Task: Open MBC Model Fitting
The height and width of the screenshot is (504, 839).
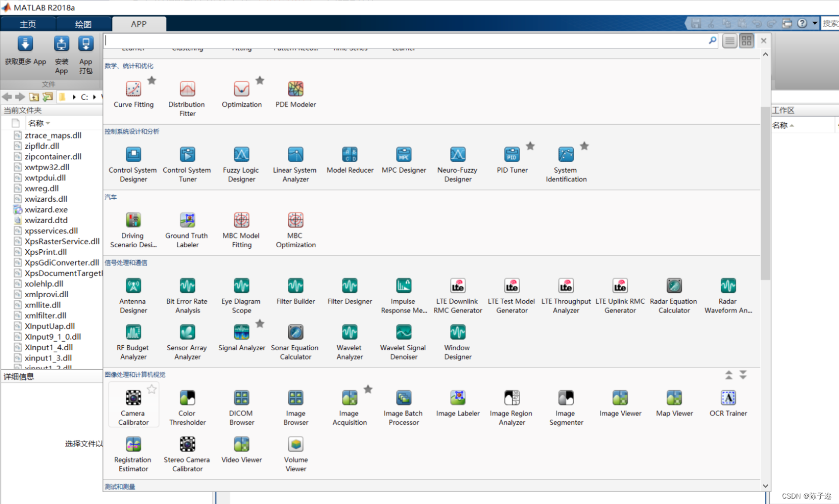Action: 242,230
